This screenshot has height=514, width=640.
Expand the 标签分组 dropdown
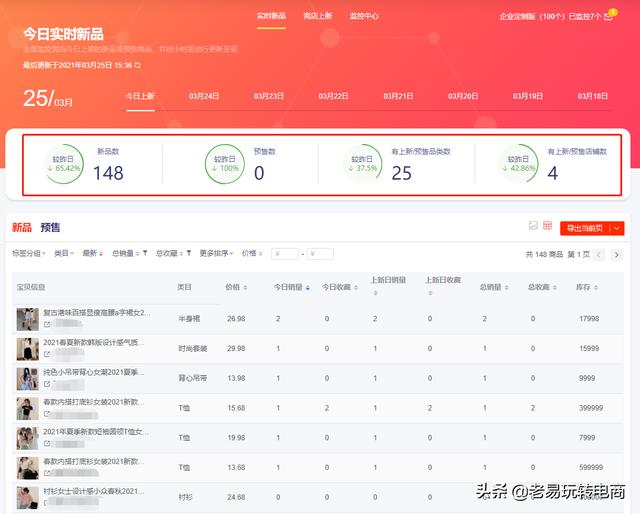28,254
